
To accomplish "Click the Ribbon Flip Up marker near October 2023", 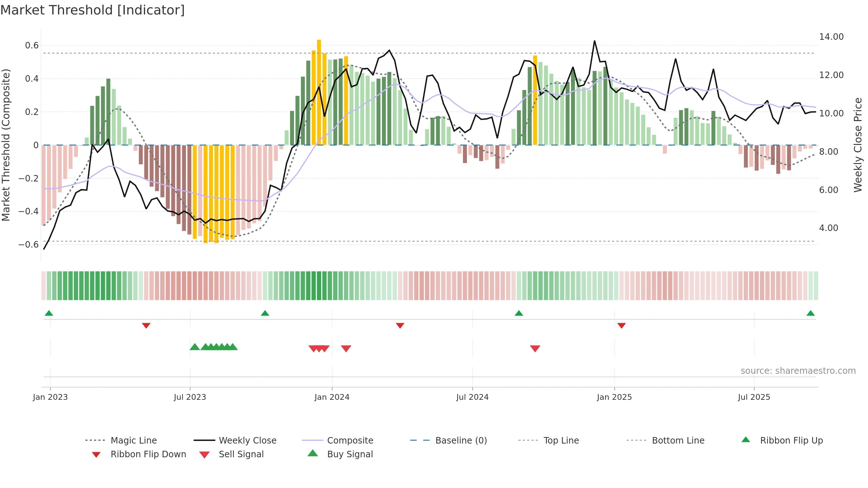I will click(265, 313).
